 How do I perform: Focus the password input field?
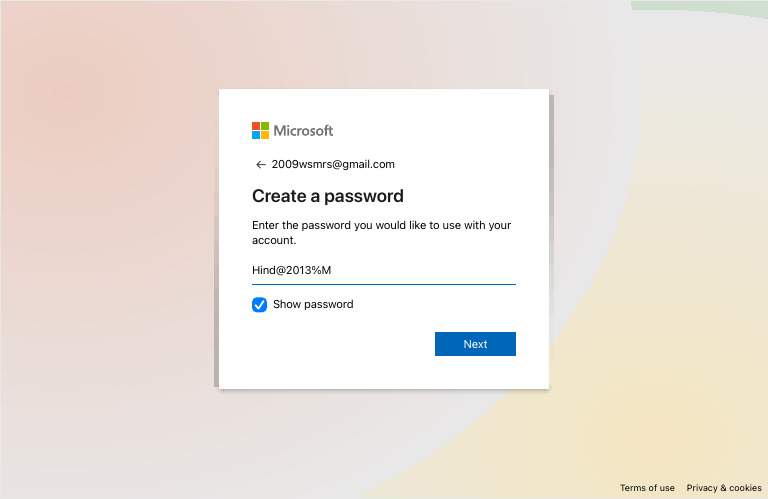point(384,270)
